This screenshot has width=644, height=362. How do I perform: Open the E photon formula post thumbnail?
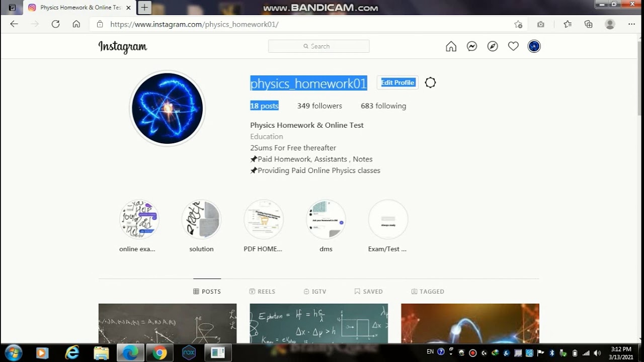[x=319, y=323]
